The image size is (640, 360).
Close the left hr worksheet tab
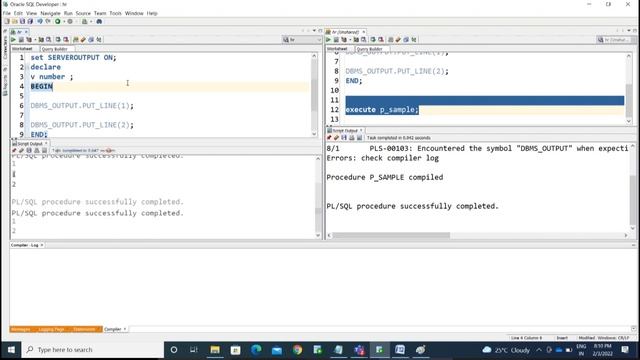point(26,32)
